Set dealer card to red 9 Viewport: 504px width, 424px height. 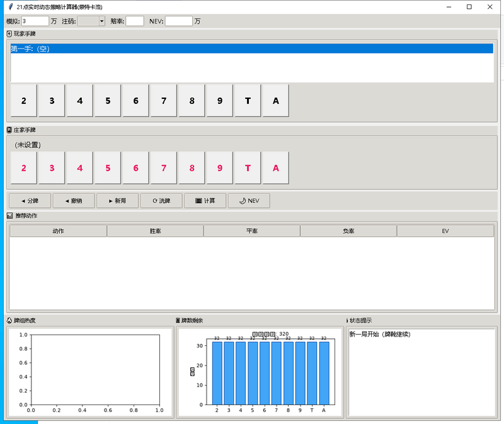click(219, 168)
